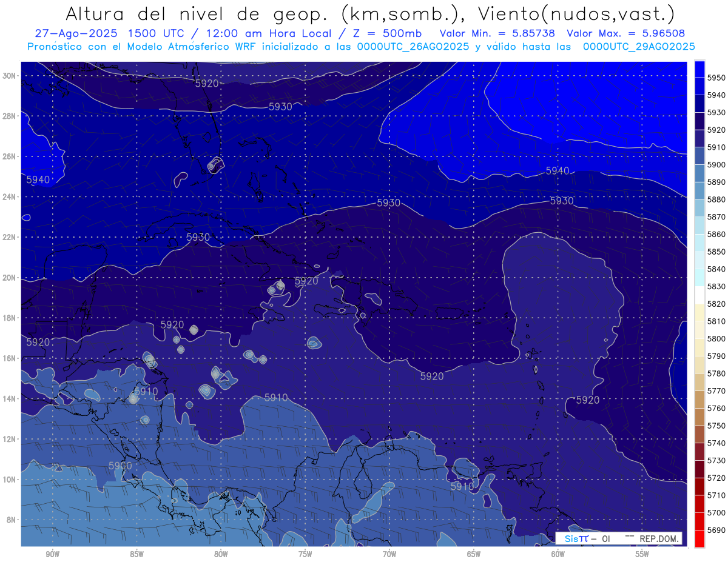This screenshot has height=562, width=728.
Task: Click the white swatch between 5830 and 5820
Action: pos(699,295)
